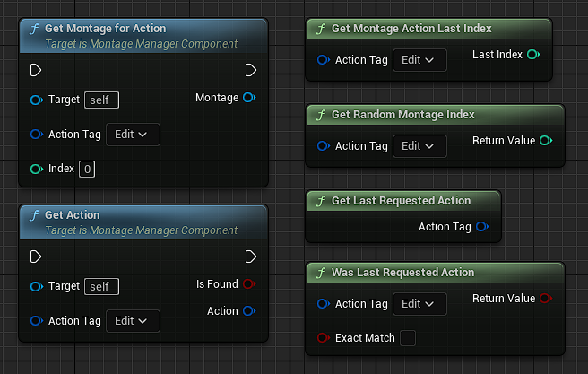Click the Action output pin on Get Action
The image size is (588, 374).
coord(249,311)
